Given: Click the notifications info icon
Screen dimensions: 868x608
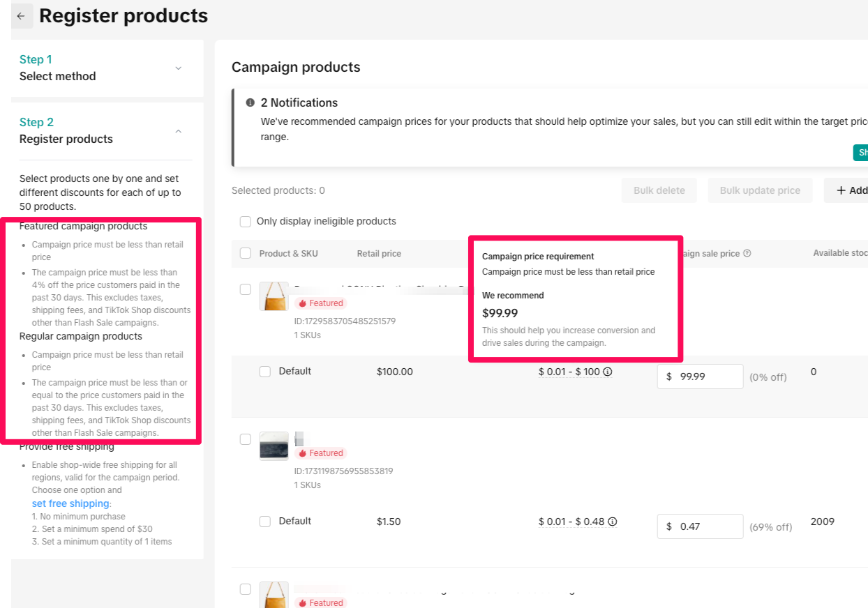Looking at the screenshot, I should (250, 102).
